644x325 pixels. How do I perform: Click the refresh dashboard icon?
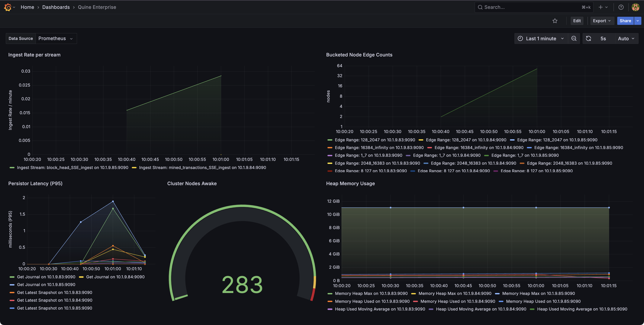click(x=588, y=38)
